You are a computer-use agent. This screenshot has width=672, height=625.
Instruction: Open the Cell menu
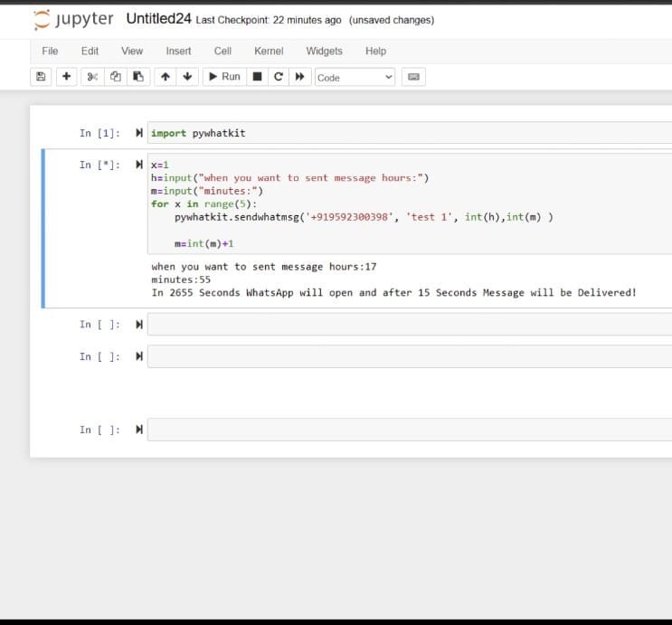[x=222, y=51]
